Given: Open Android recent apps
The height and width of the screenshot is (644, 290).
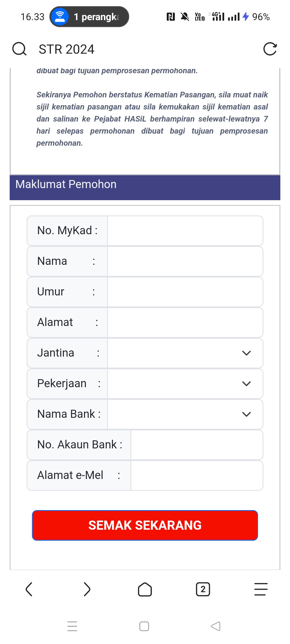Looking at the screenshot, I should [72, 626].
